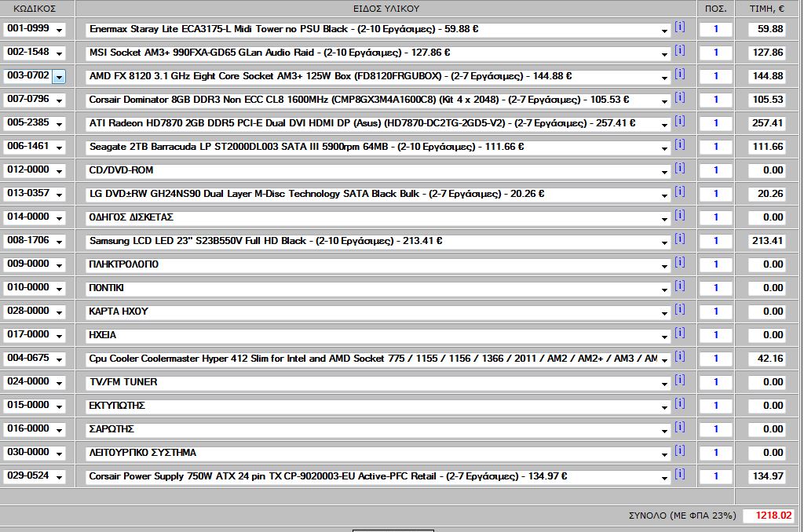The image size is (804, 532).
Task: Click the ΚΩΔΙΚΟΣ column header
Action: pyautogui.click(x=35, y=9)
